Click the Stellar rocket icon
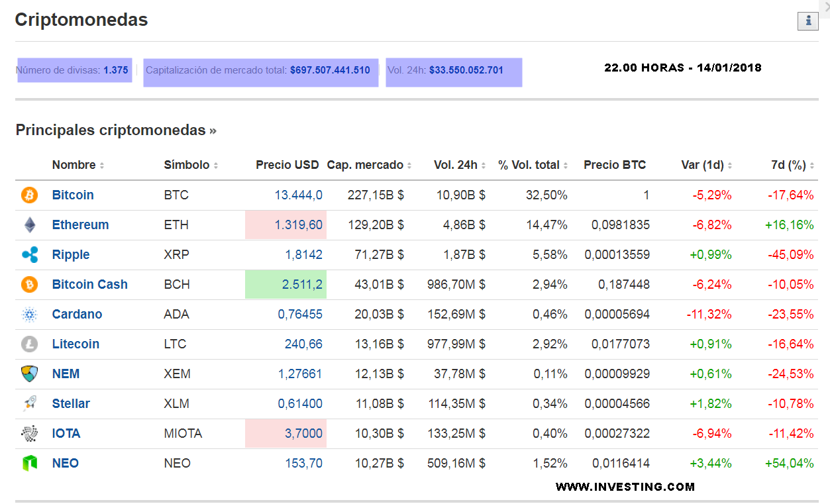 point(30,404)
